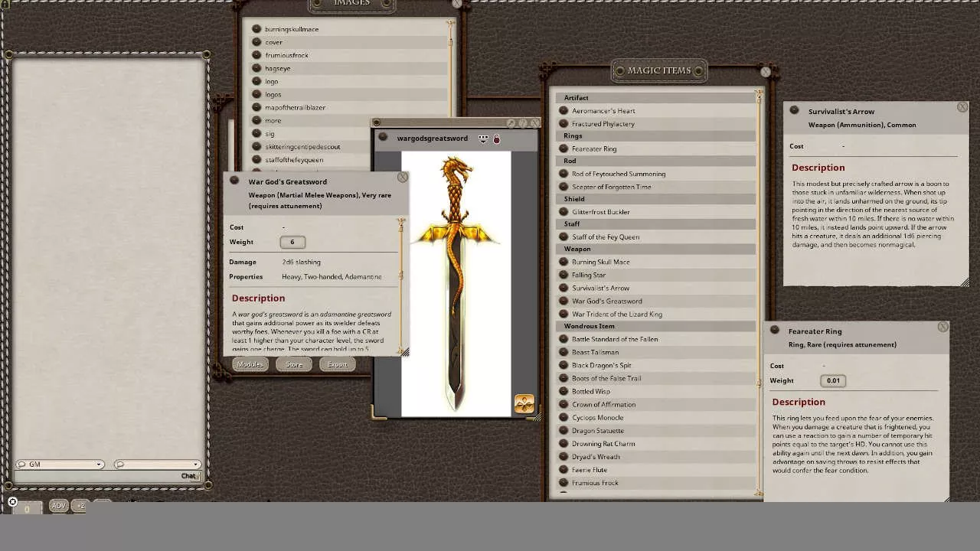Open link icon for Glitterfrost Buckler
The height and width of the screenshot is (551, 980).
pos(563,212)
